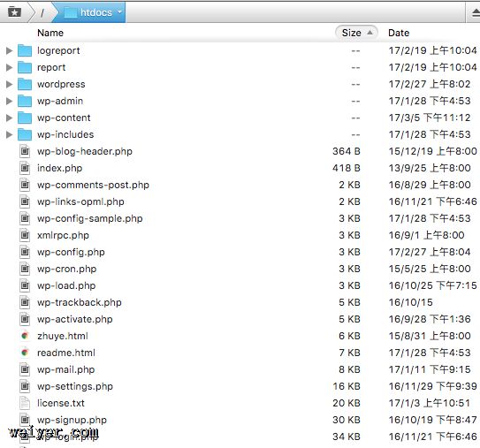The image size is (480, 448).
Task: Expand the wp-admin folder triangle
Action: click(9, 101)
